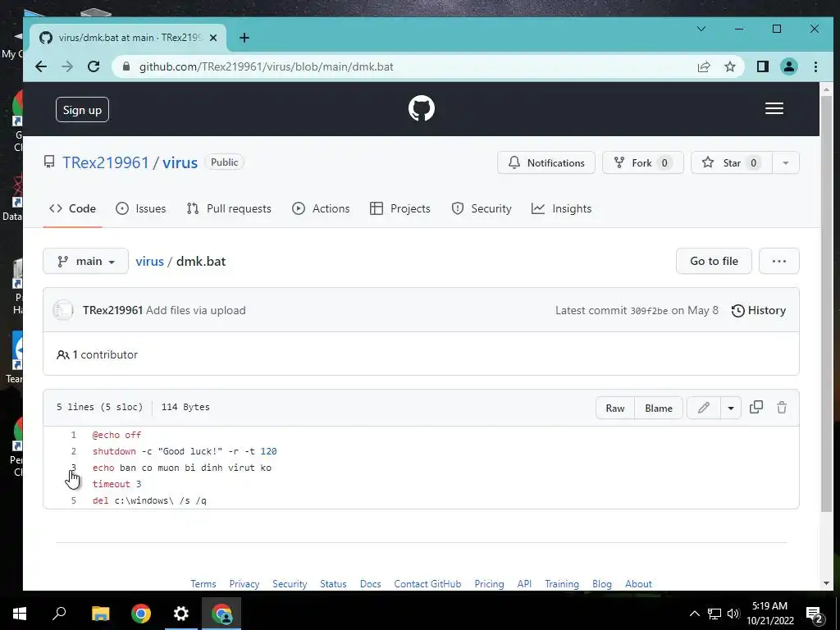Screen dimensions: 840x630
Task: Go forward in browser history
Action: 67,66
